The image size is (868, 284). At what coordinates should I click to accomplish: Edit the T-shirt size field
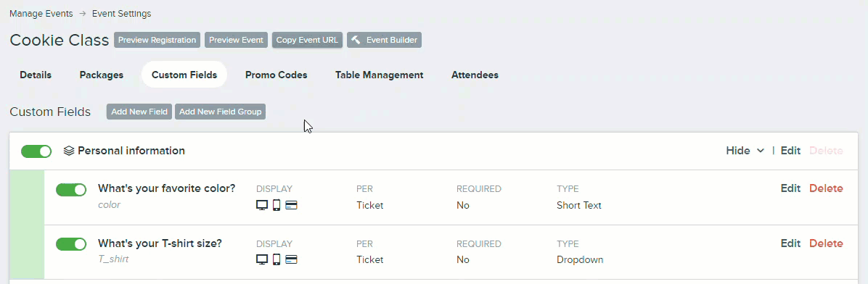[x=790, y=243]
